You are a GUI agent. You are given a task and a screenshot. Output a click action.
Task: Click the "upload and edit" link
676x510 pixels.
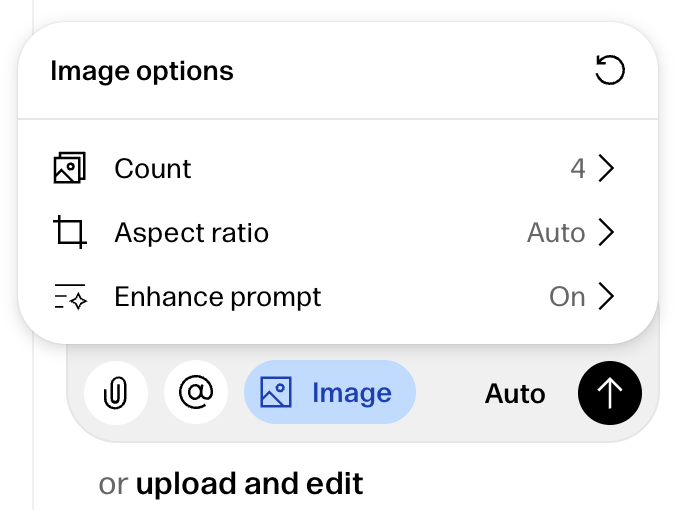coord(249,484)
